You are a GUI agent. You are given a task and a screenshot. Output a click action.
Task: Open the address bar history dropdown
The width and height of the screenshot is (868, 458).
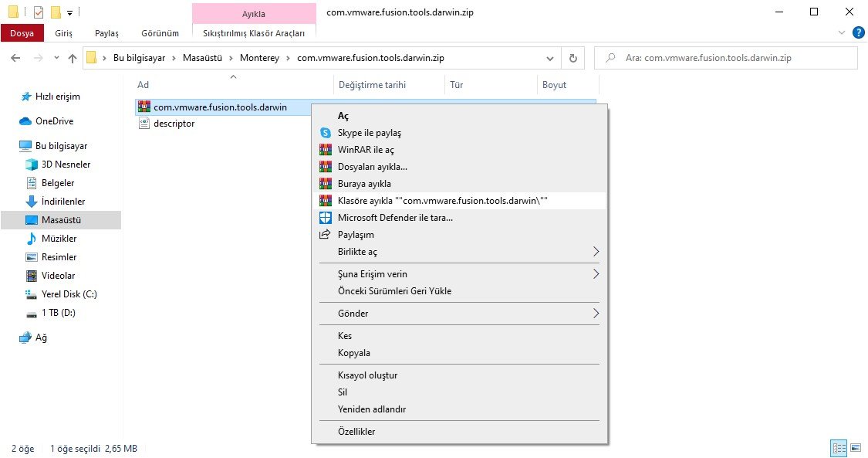click(x=549, y=58)
